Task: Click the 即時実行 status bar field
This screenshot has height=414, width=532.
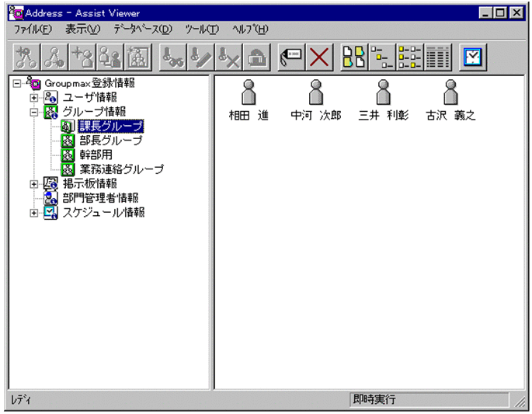Action: click(429, 399)
